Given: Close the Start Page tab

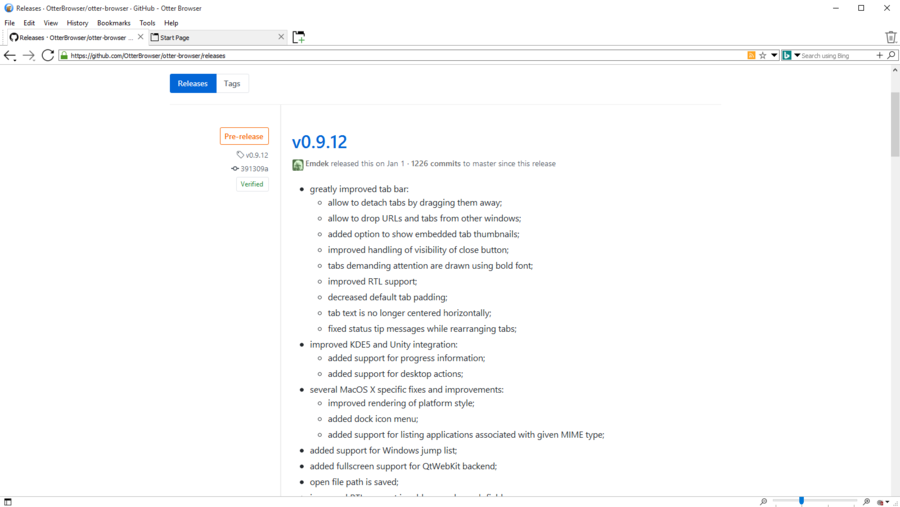Looking at the screenshot, I should coord(281,37).
